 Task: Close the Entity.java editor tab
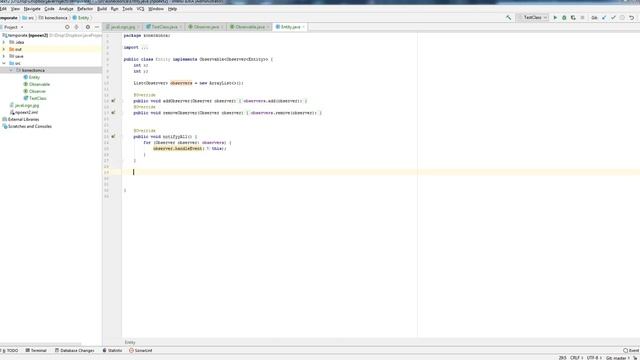click(303, 27)
